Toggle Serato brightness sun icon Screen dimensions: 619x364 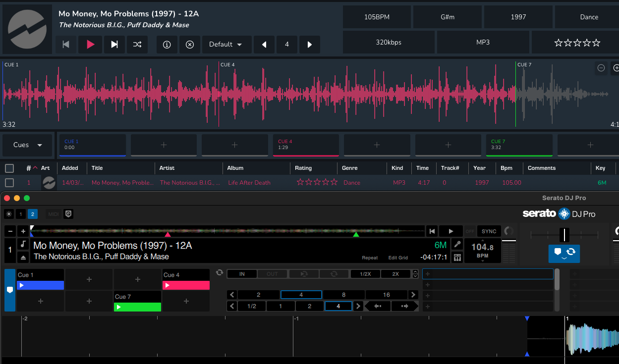point(9,214)
